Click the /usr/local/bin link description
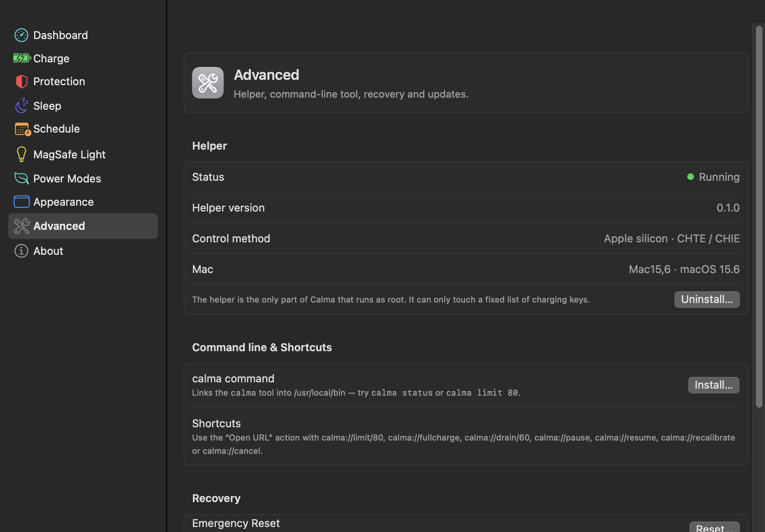The width and height of the screenshot is (765, 532). (356, 393)
